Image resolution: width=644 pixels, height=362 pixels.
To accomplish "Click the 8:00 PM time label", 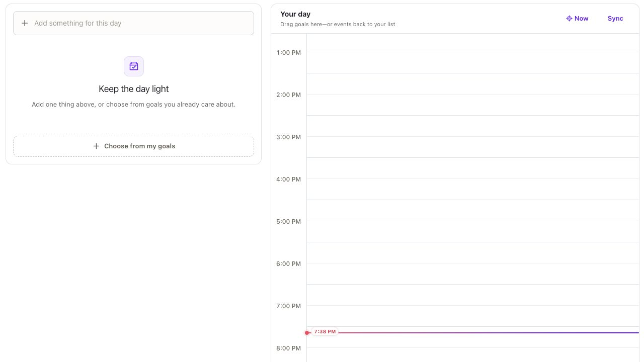I will [288, 348].
